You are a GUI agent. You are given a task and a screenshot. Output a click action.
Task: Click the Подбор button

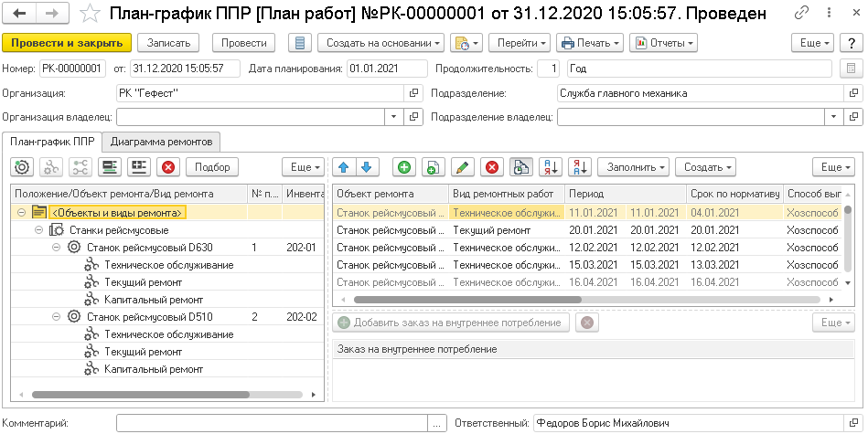click(x=212, y=167)
